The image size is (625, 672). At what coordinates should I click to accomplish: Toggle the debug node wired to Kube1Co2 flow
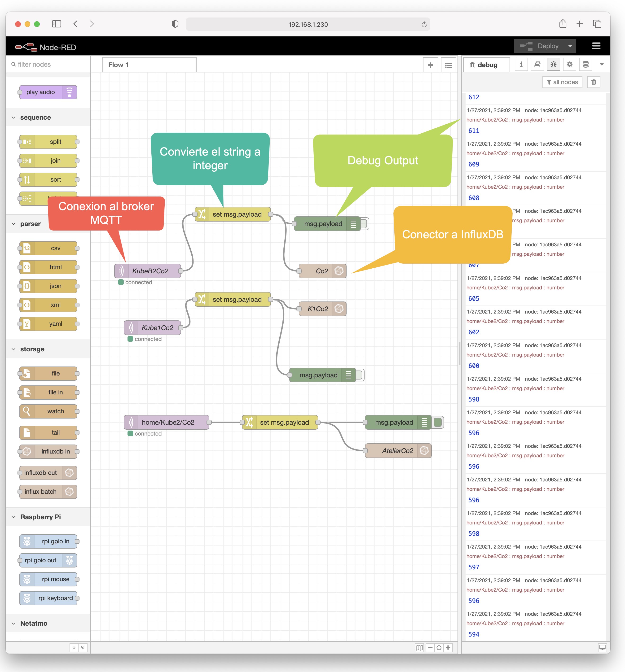[x=360, y=375]
